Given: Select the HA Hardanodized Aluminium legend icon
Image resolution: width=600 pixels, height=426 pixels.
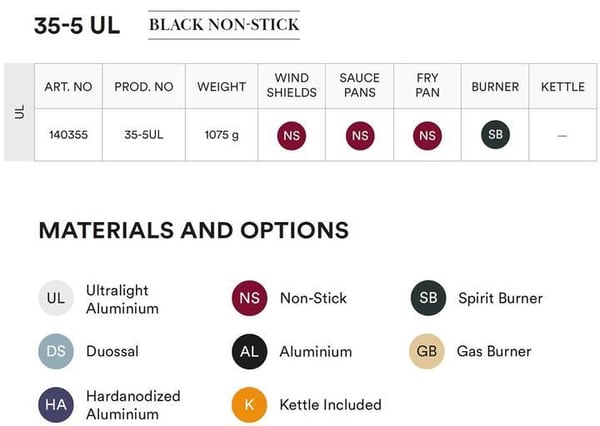Looking at the screenshot, I should pos(56,405).
